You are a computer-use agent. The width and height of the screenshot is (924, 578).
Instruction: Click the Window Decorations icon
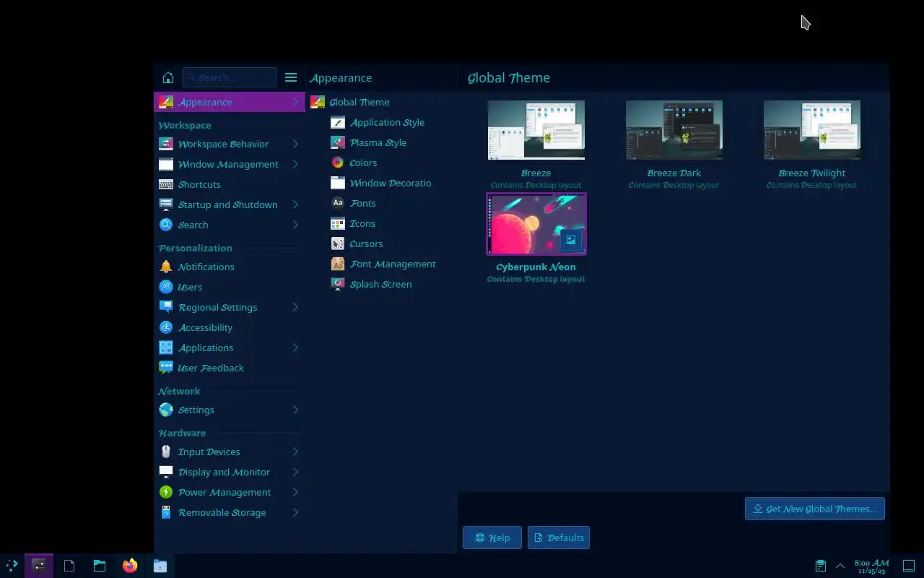[338, 183]
